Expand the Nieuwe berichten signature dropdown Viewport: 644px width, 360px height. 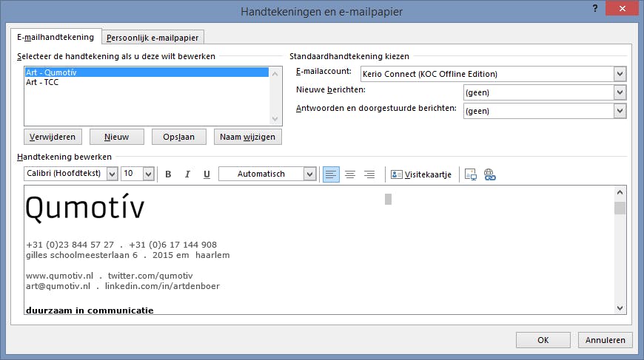[620, 92]
